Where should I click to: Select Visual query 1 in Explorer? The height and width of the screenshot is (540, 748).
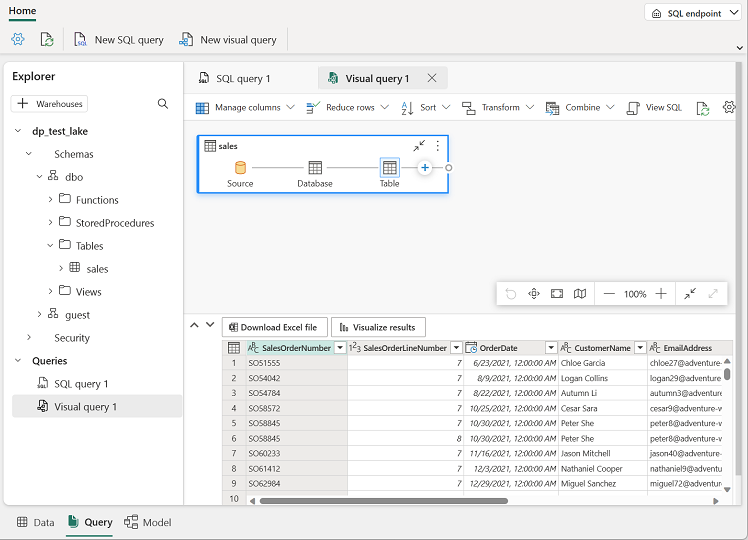tap(97, 406)
